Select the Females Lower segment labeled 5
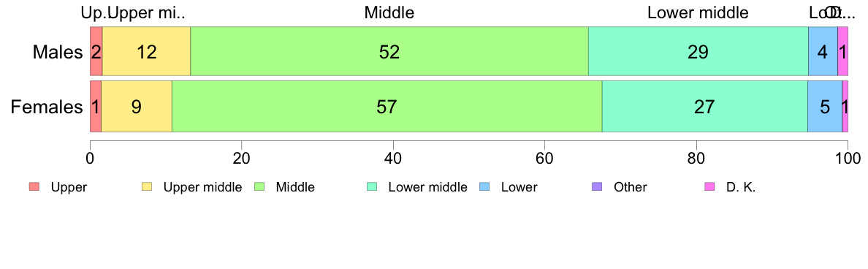 pos(825,106)
